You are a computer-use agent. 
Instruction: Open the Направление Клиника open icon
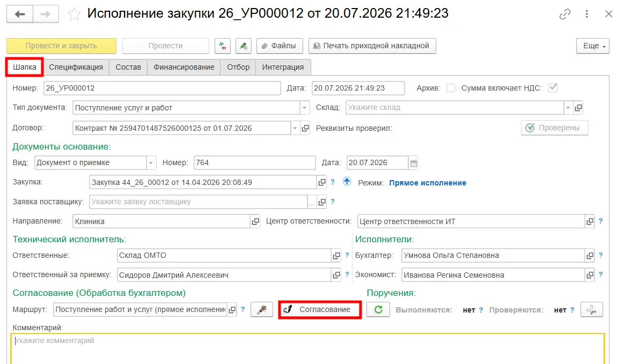255,222
